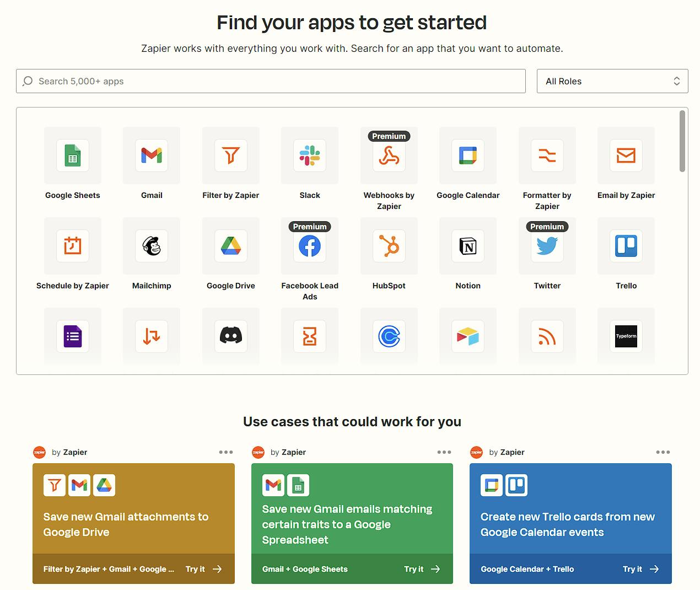Click the search magnifier icon

tap(28, 81)
